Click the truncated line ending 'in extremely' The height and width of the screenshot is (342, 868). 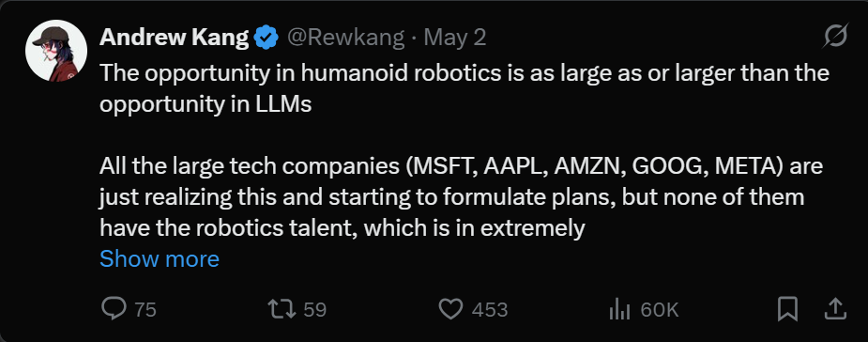343,227
